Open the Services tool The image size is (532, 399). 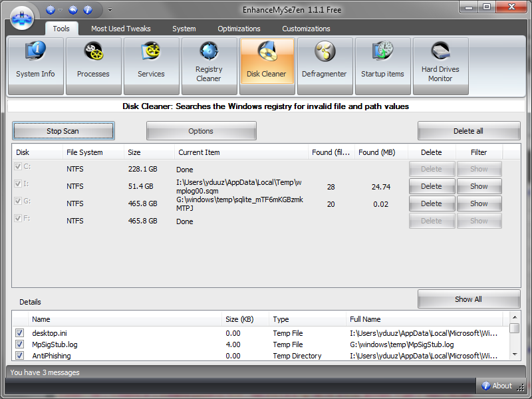tap(151, 66)
